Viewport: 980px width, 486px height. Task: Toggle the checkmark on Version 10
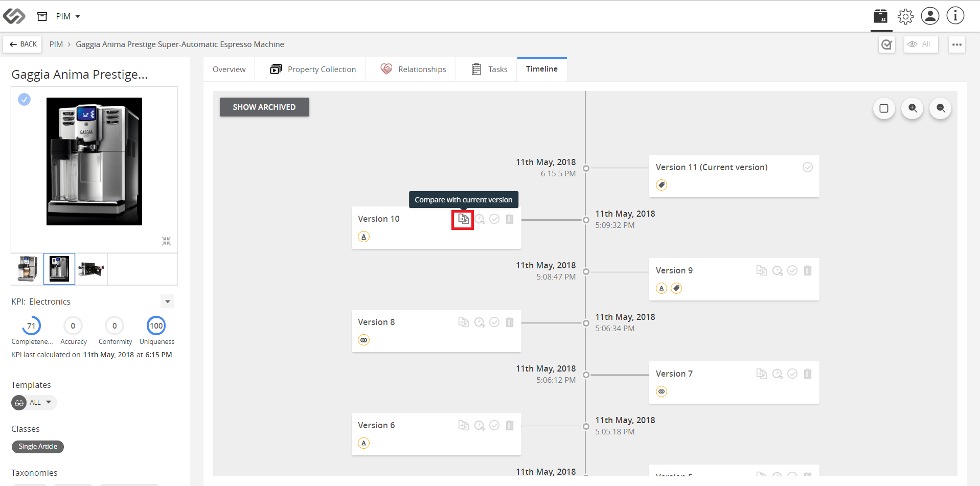point(494,219)
